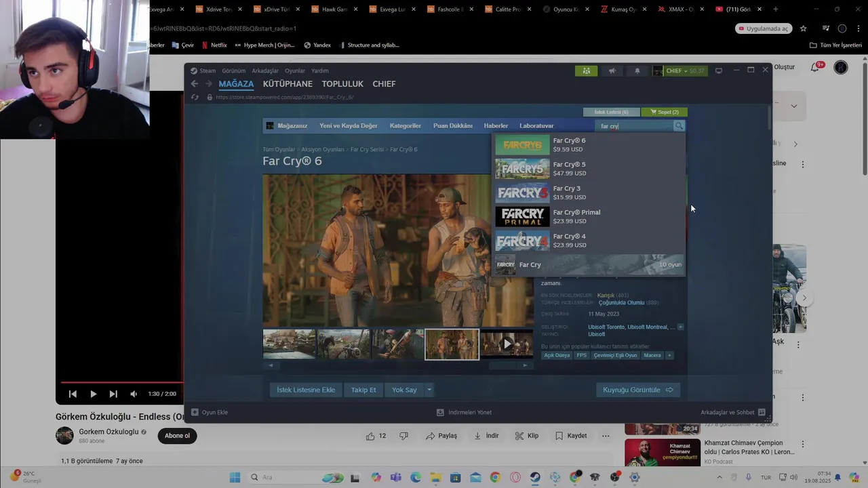Viewport: 868px width, 488px height.
Task: Open Steam announcements megaphone icon
Action: point(612,70)
